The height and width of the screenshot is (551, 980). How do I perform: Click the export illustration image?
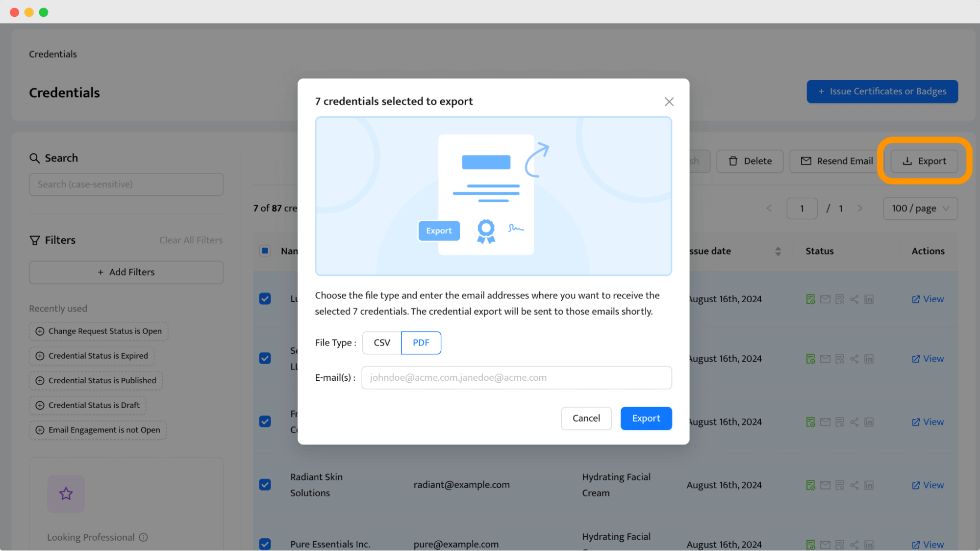point(493,196)
